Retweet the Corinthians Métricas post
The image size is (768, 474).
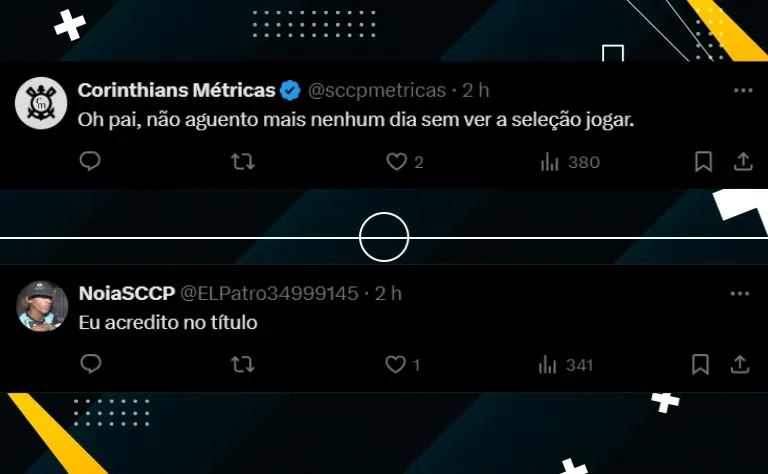(243, 162)
